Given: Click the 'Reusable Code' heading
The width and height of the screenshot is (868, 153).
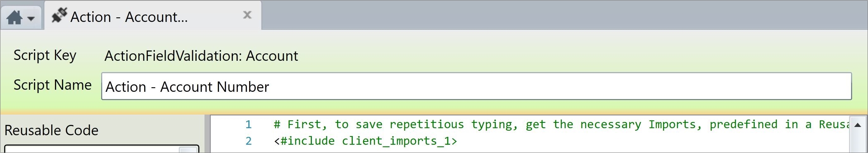Looking at the screenshot, I should tap(51, 130).
